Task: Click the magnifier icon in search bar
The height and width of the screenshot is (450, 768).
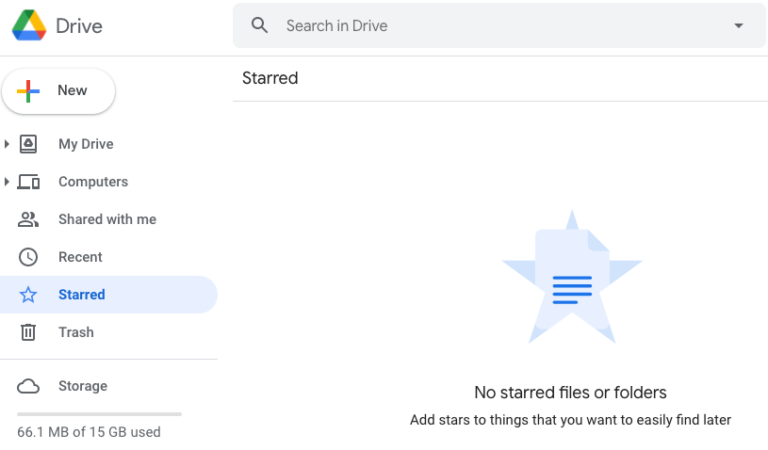Action: 260,26
